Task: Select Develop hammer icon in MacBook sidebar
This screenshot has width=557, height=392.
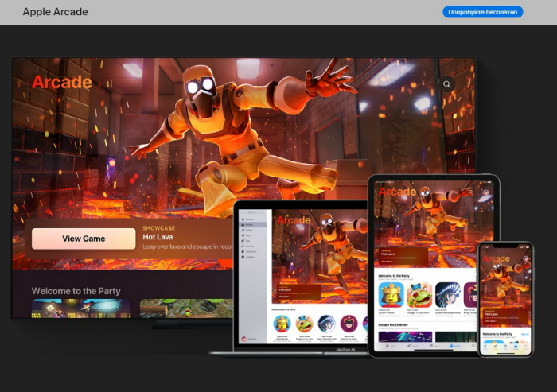Action: (x=243, y=246)
